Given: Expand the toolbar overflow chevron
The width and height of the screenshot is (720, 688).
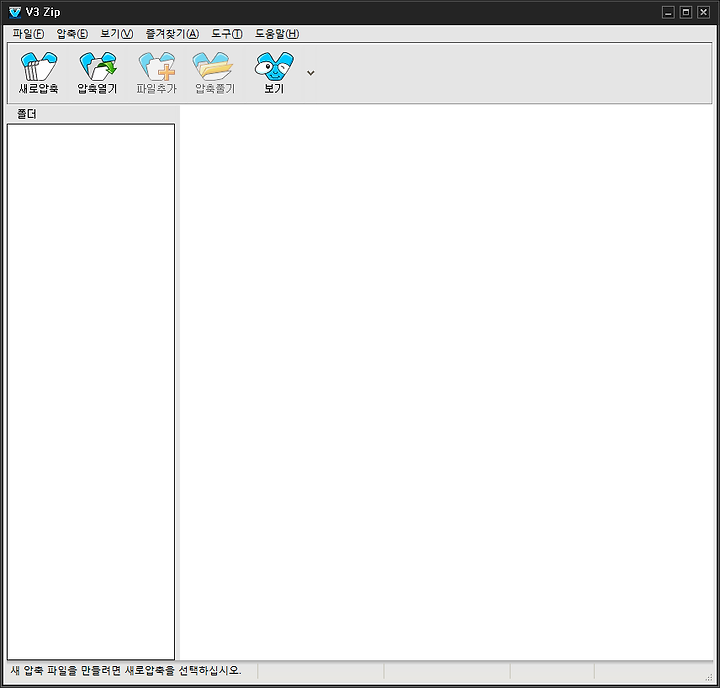Looking at the screenshot, I should click(x=311, y=73).
